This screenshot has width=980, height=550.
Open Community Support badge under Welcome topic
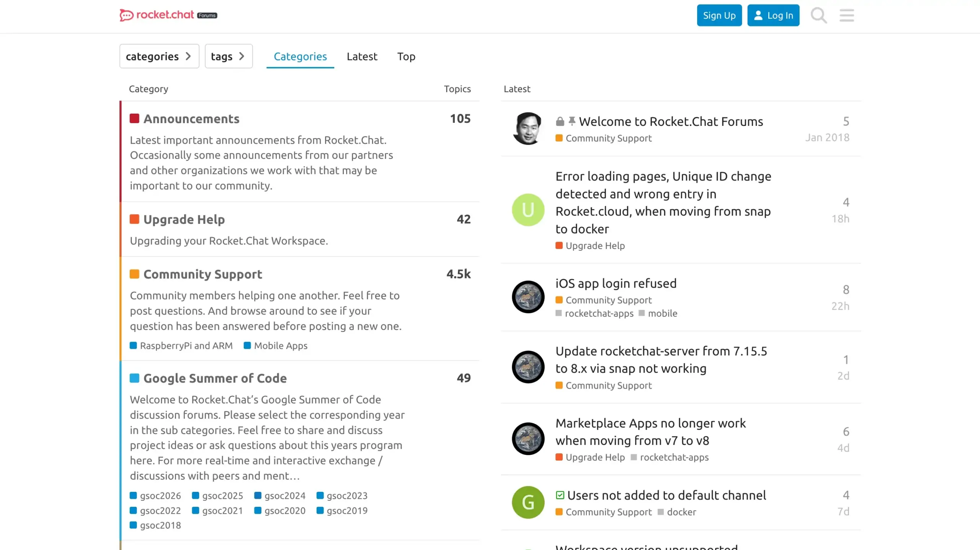[604, 138]
